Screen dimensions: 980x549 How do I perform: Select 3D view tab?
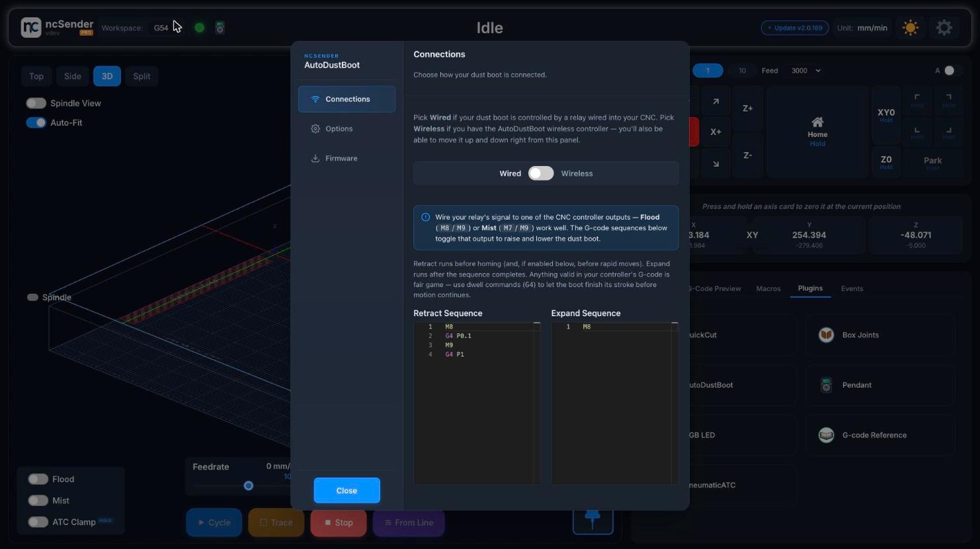pyautogui.click(x=107, y=76)
